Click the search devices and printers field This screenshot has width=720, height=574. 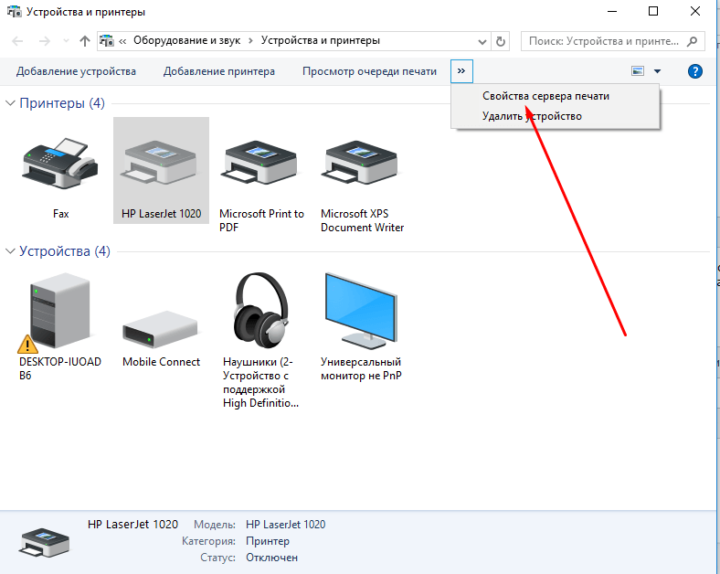[x=605, y=41]
